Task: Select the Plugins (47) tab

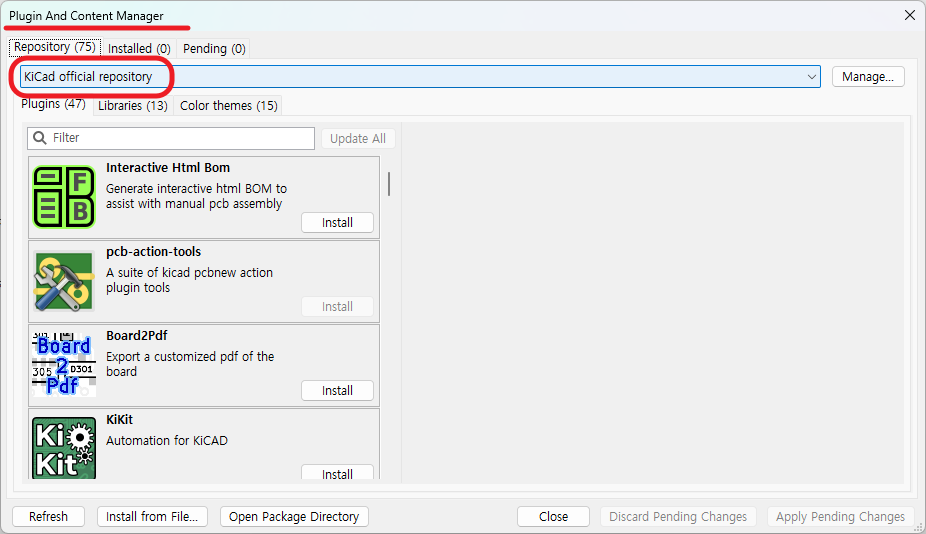Action: tap(54, 104)
